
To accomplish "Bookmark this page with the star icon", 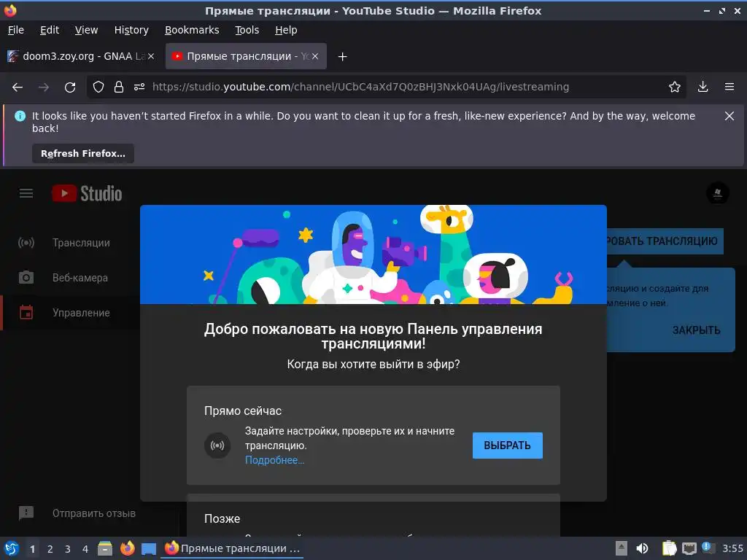I will [675, 87].
